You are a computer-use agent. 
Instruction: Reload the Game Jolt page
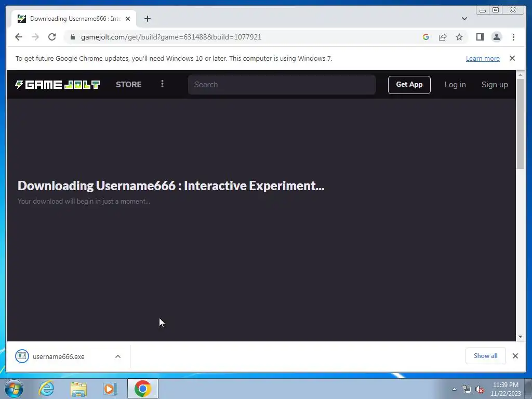pyautogui.click(x=52, y=37)
